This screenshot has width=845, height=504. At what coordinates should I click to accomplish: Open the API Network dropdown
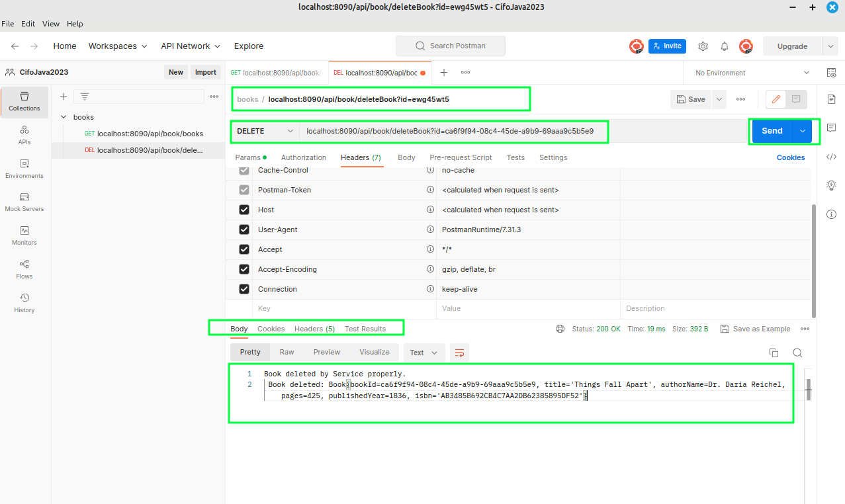coord(191,46)
